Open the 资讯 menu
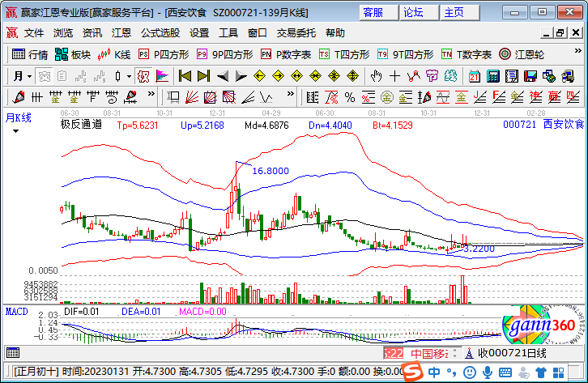Screen dimensions: 588x383 pos(92,33)
